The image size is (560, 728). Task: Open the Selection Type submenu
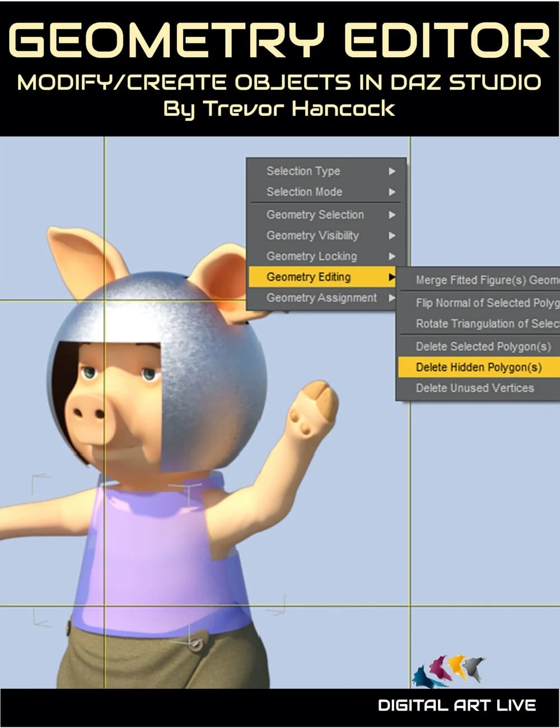[326, 171]
